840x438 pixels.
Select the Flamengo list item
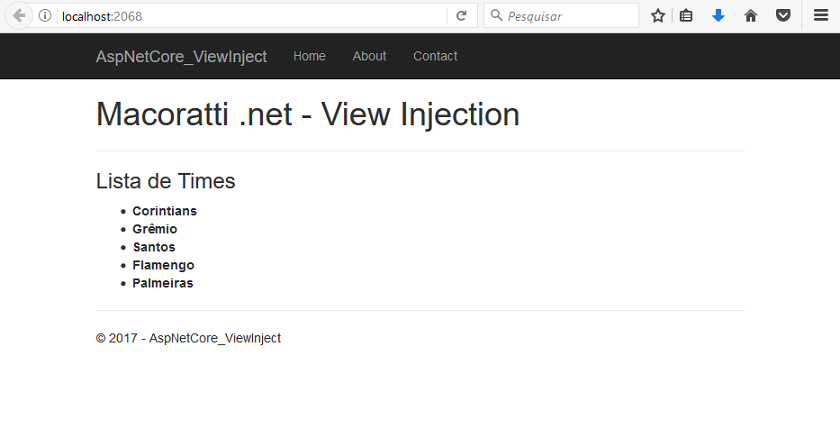pyautogui.click(x=163, y=265)
